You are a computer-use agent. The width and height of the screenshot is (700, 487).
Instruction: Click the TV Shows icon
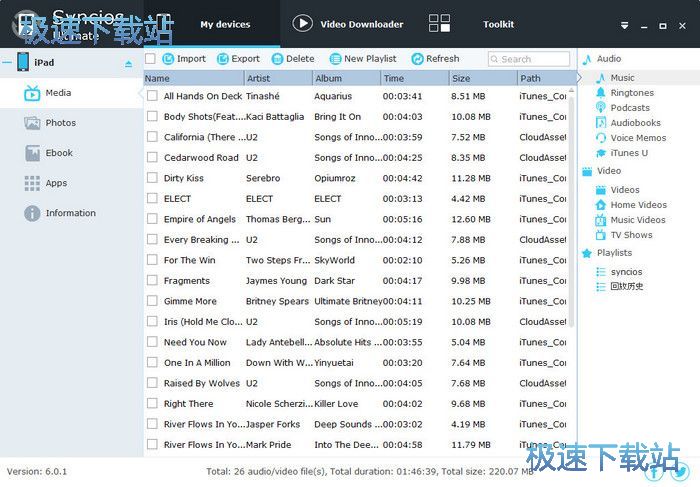[x=601, y=235]
